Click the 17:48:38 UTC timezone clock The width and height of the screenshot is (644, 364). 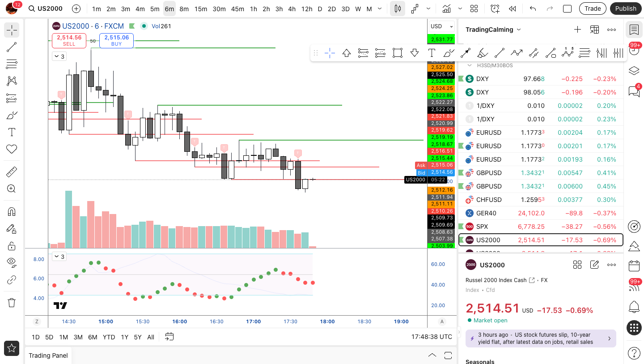432,337
